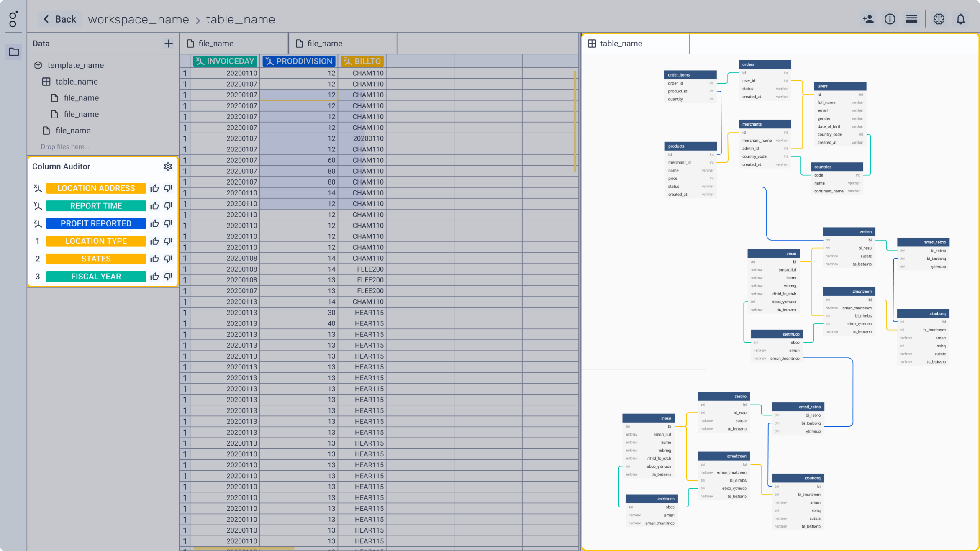Switch to the table_name diagram tab
980x551 pixels.
[636, 44]
